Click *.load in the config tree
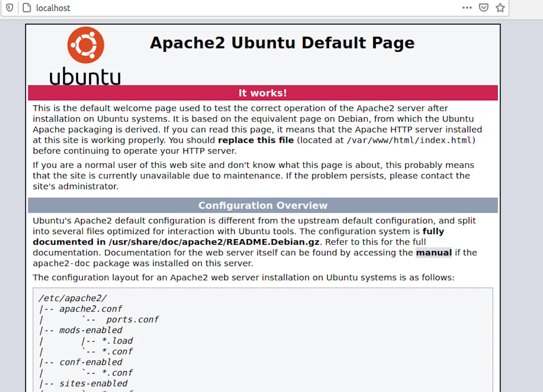Viewport: 543px width, 392px height. click(117, 341)
